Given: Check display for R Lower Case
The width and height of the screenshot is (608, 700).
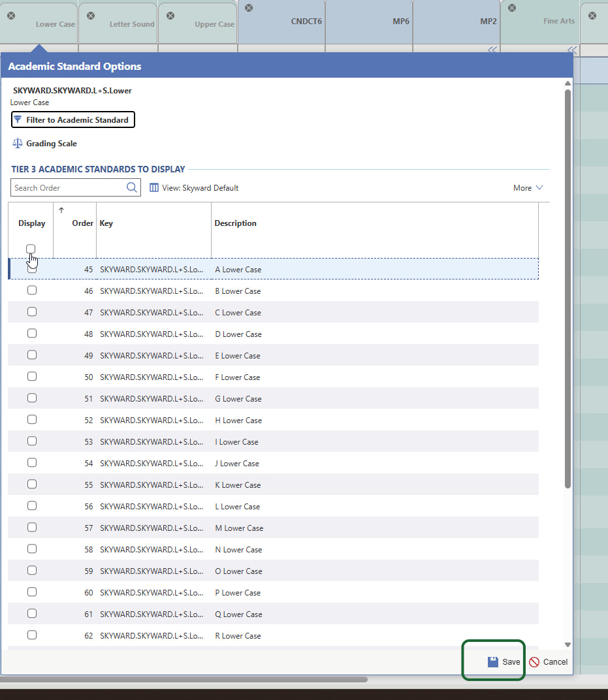Looking at the screenshot, I should (32, 635).
